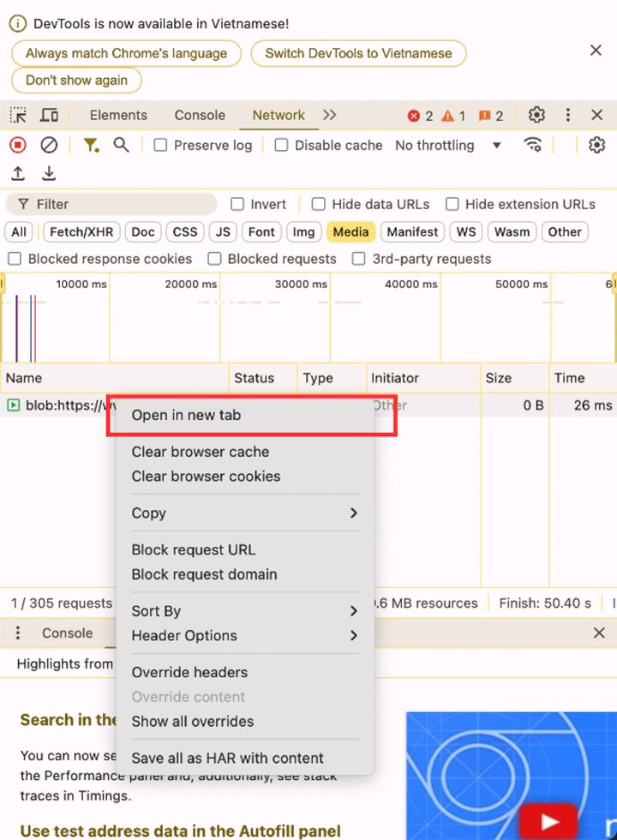
Task: Open Network panel settings gear
Action: tap(596, 145)
